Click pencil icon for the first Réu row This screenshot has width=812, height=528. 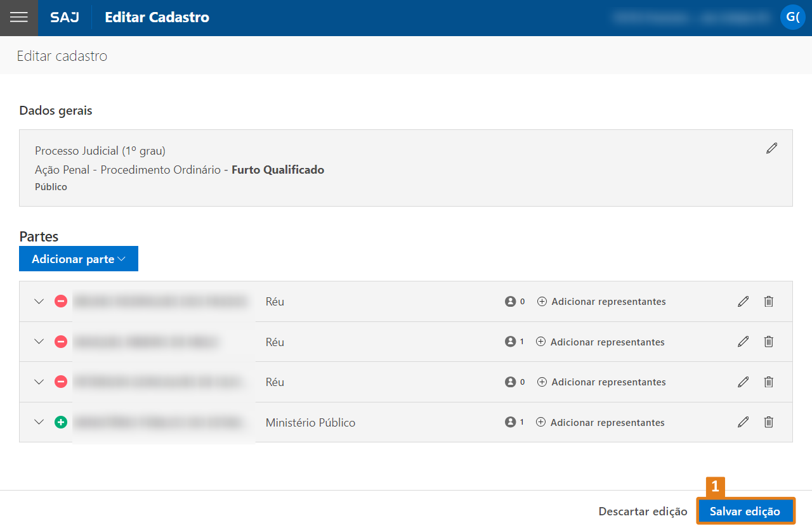(743, 302)
